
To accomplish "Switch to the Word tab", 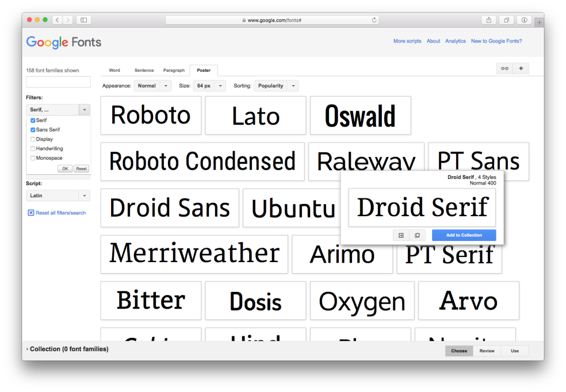I will coord(114,70).
